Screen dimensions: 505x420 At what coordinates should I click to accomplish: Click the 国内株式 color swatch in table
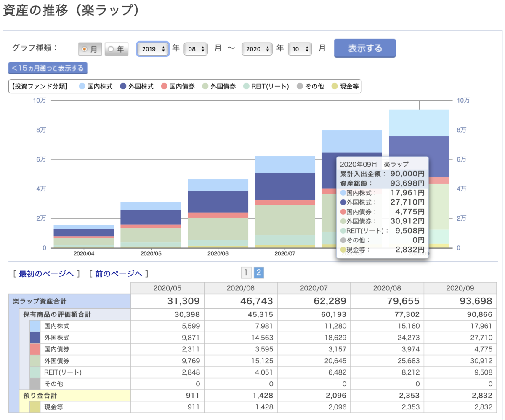pyautogui.click(x=35, y=326)
